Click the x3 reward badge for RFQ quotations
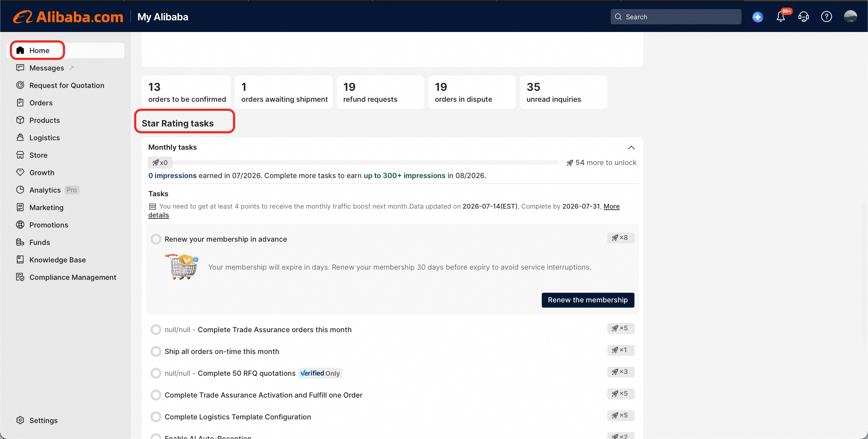Viewport: 868px width, 439px height. pyautogui.click(x=620, y=372)
